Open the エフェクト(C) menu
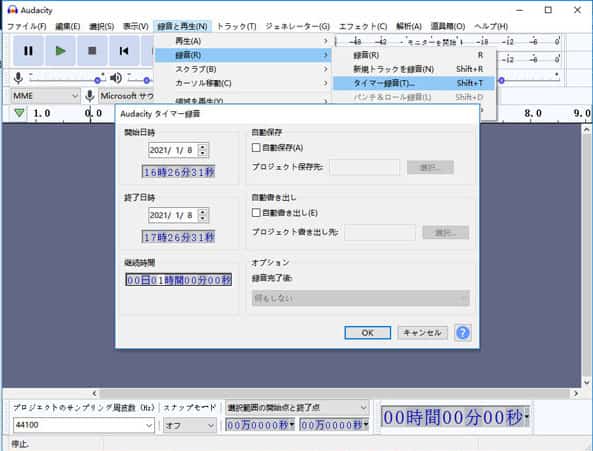Image resolution: width=593 pixels, height=451 pixels. (363, 26)
